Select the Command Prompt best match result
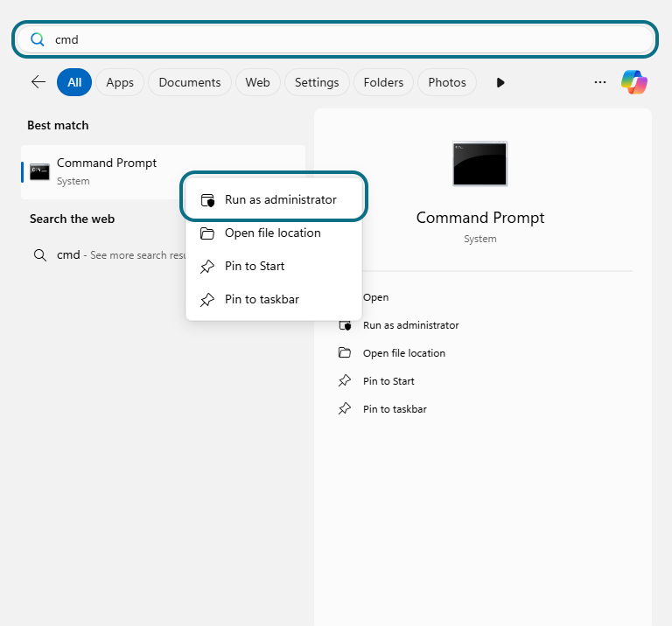The image size is (672, 626). pyautogui.click(x=163, y=171)
